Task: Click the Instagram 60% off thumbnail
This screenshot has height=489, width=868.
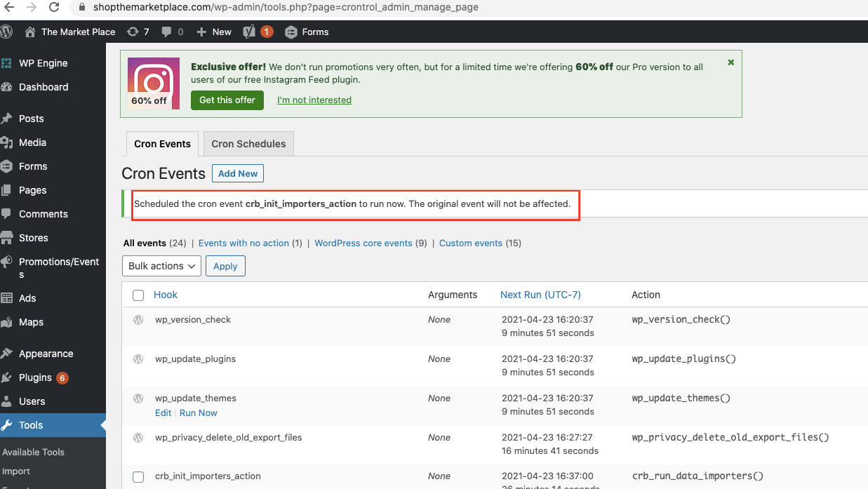Action: coord(154,83)
